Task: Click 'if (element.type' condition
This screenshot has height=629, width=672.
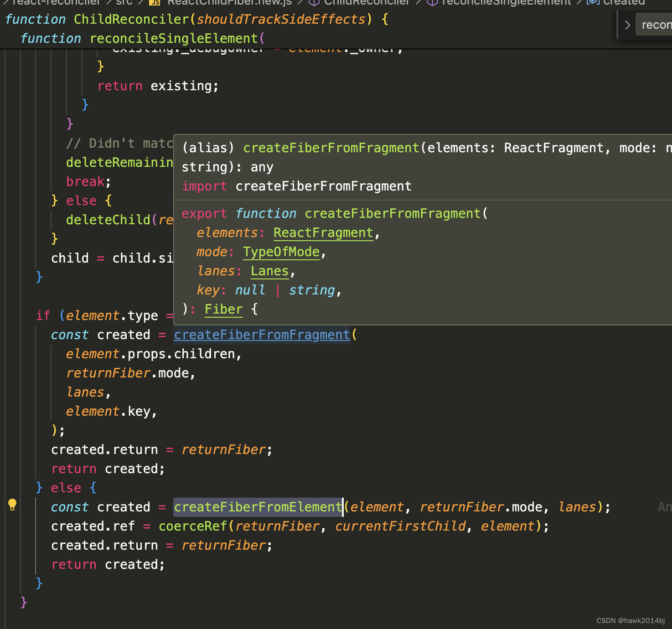Action: [97, 316]
